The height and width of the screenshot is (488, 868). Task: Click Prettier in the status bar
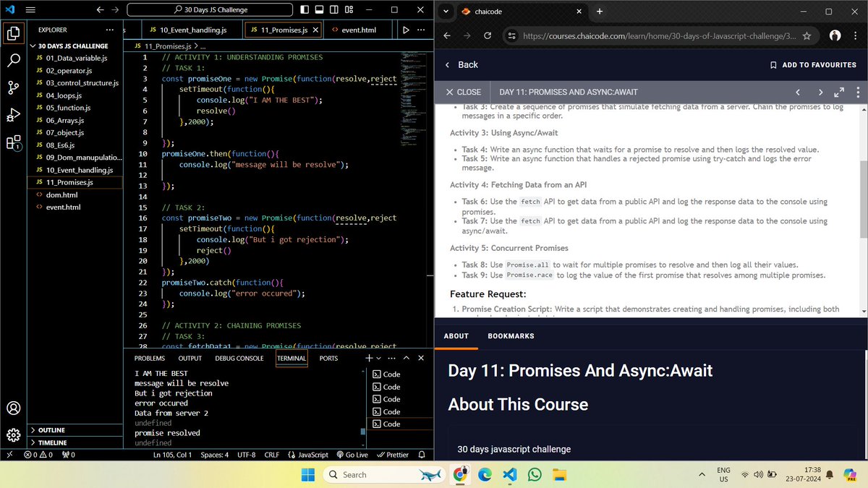click(392, 455)
